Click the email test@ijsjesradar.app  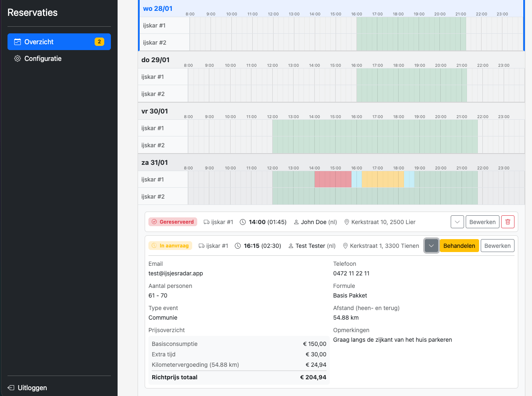[x=176, y=273]
